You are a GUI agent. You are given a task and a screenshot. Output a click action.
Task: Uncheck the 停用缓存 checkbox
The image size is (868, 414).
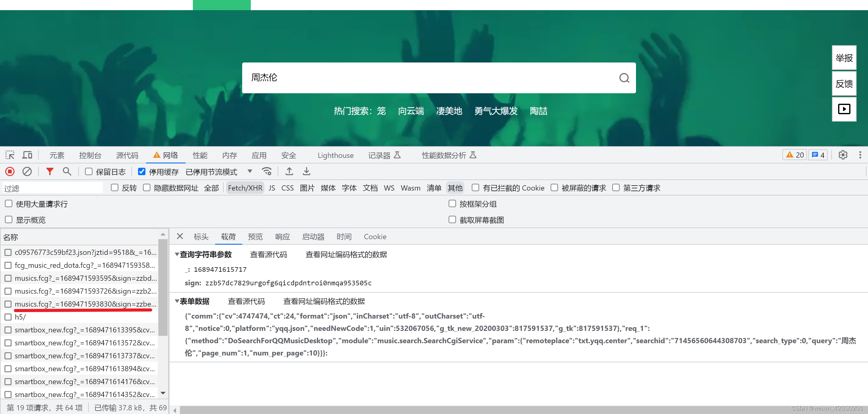142,172
